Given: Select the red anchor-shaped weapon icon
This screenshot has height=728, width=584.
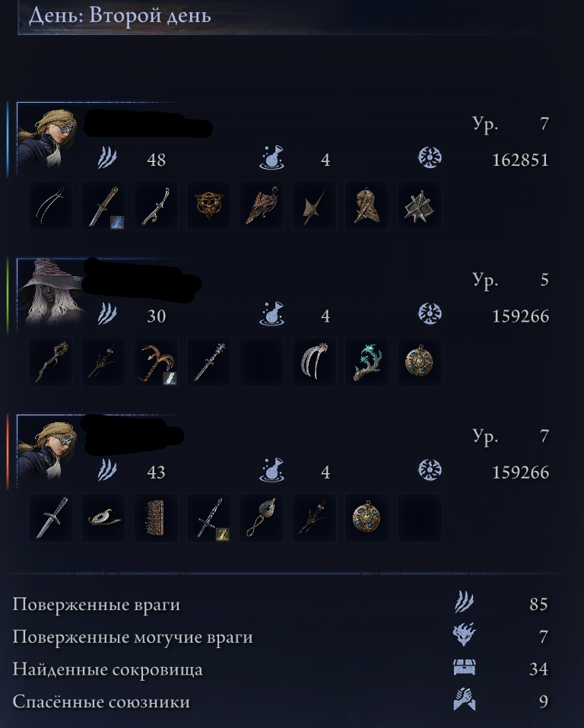Looking at the screenshot, I should pyautogui.click(x=156, y=361).
